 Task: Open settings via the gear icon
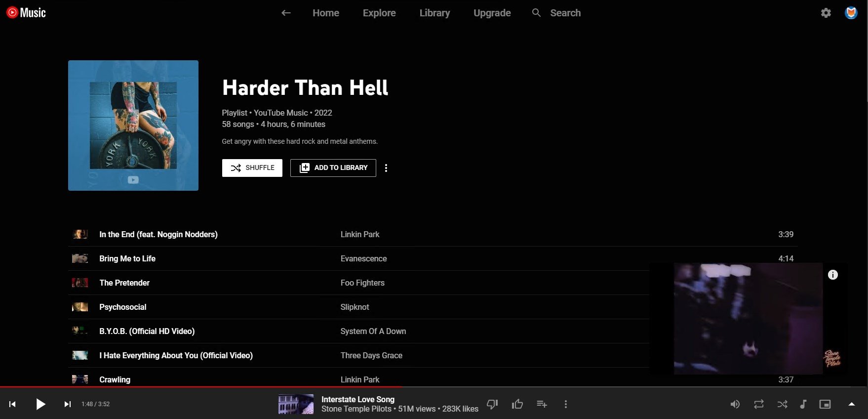pyautogui.click(x=826, y=13)
